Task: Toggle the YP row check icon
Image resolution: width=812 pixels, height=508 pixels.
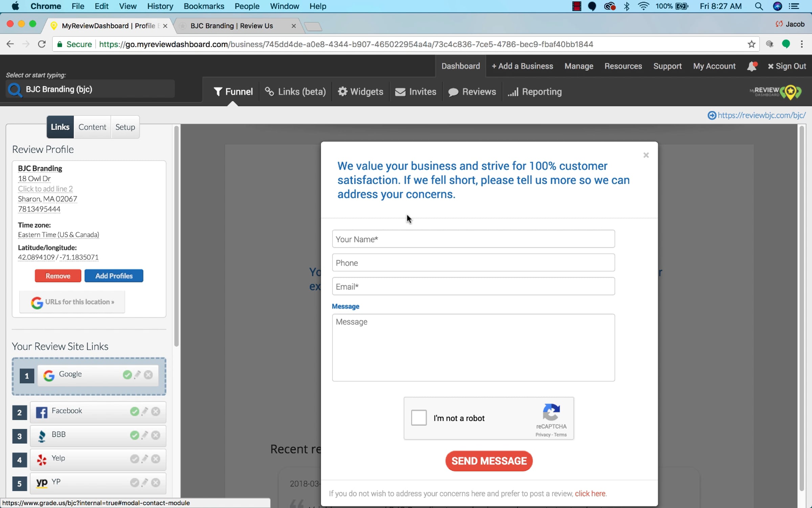Action: click(x=135, y=483)
